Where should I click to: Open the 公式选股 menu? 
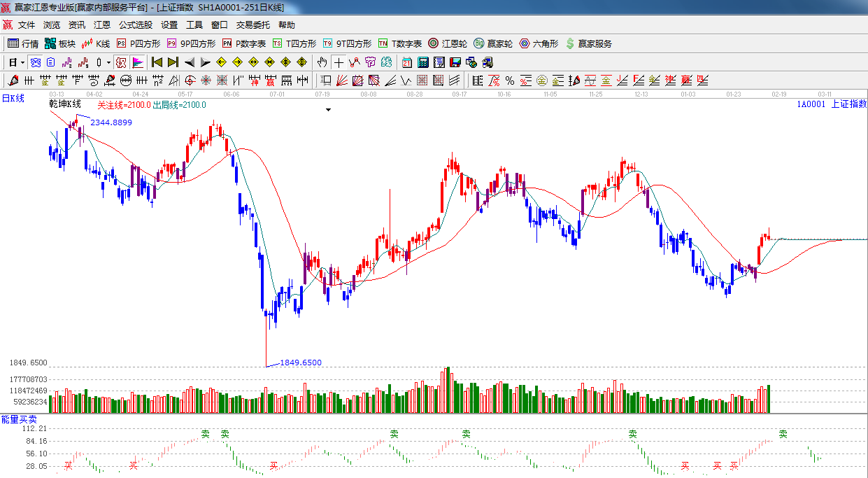pyautogui.click(x=135, y=24)
